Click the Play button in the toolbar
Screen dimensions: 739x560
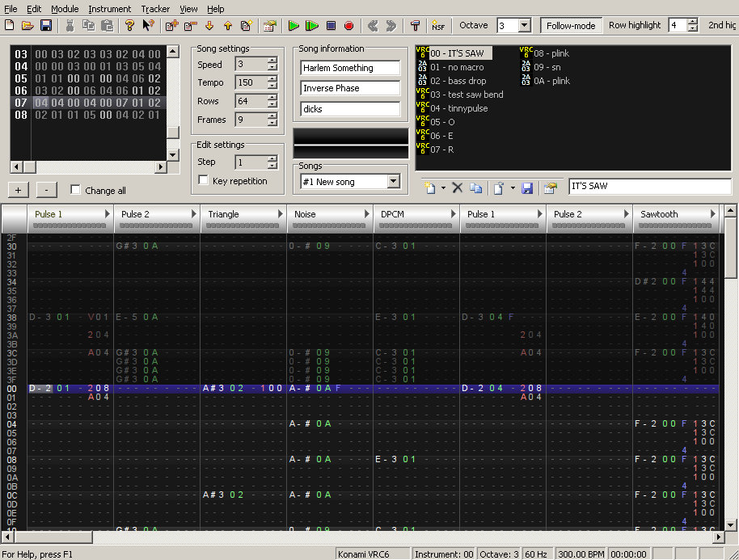tap(293, 26)
